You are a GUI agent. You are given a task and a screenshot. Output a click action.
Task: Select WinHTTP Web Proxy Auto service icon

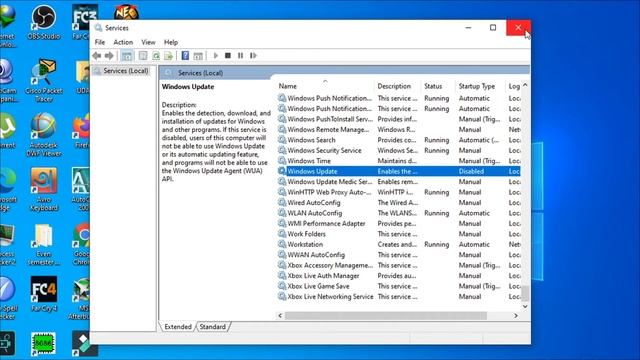[282, 192]
